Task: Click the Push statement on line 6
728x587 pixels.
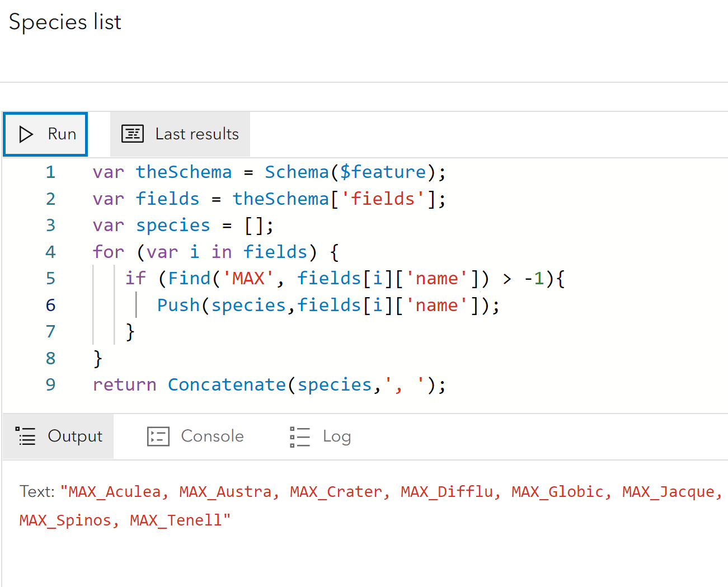Action: 178,305
